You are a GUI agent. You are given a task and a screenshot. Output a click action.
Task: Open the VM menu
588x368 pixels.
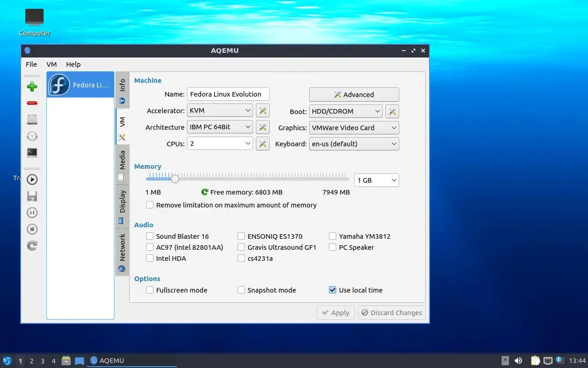pyautogui.click(x=51, y=64)
